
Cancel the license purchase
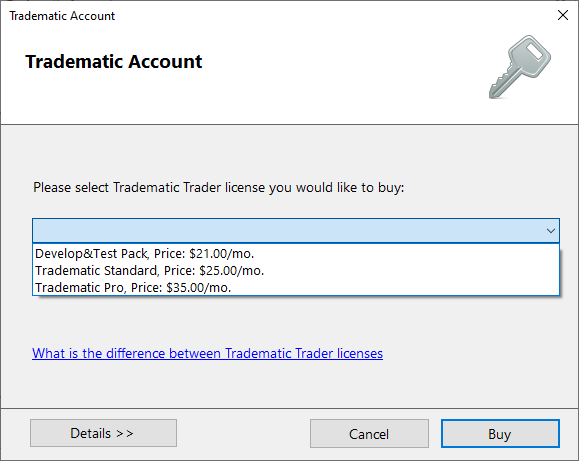coord(369,434)
